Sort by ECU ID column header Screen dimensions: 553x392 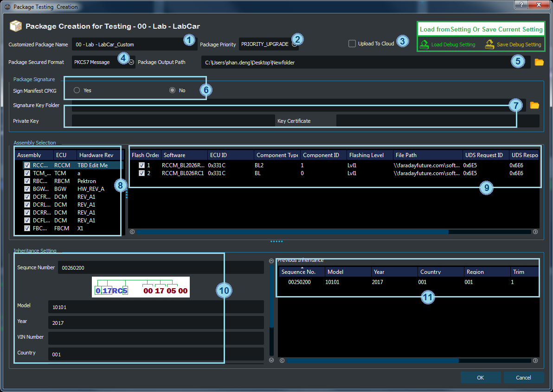(x=231, y=155)
